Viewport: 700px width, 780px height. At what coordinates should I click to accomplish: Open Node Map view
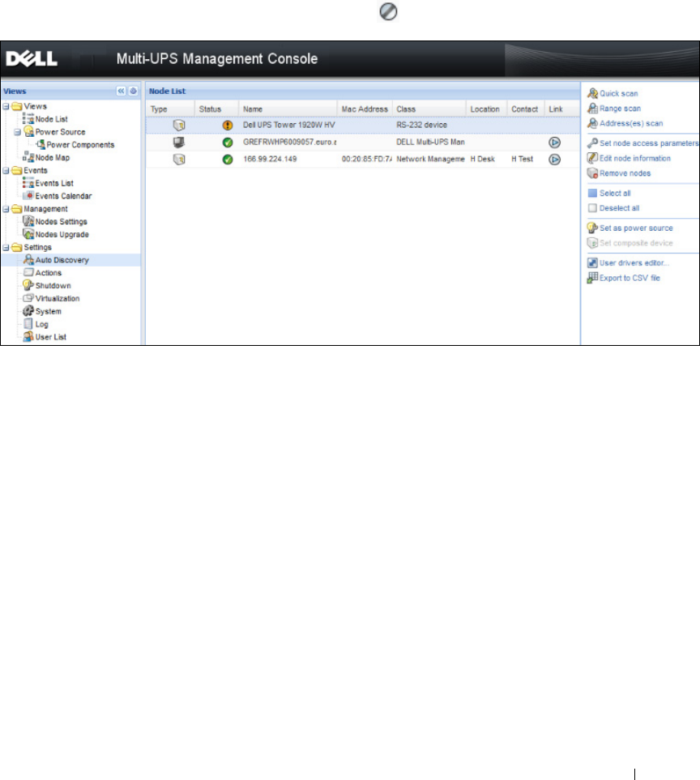coord(52,158)
